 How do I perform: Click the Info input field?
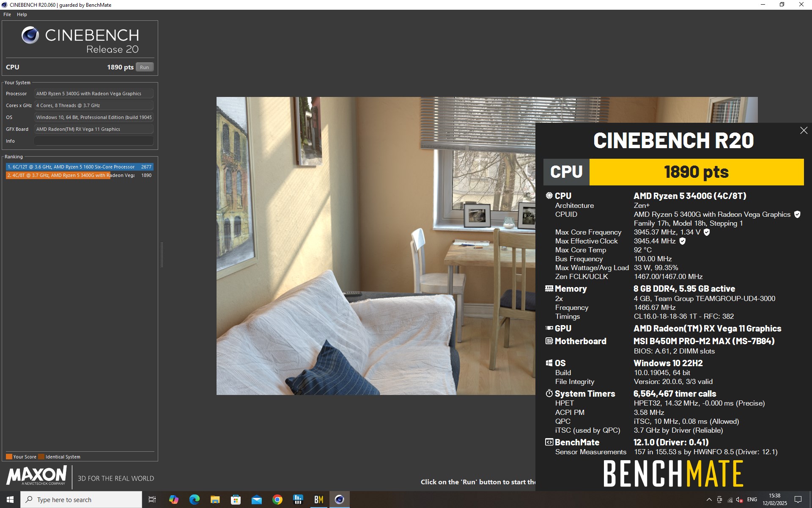(x=93, y=141)
